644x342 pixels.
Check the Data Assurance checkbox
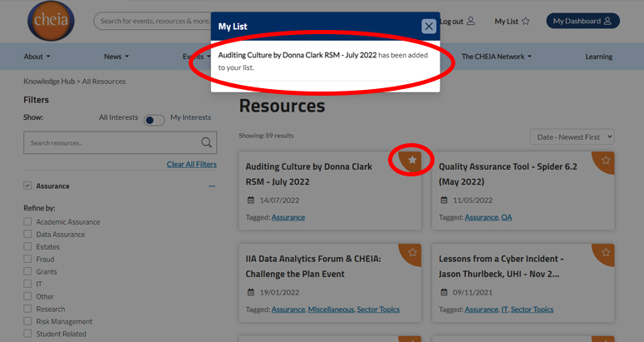click(x=27, y=234)
